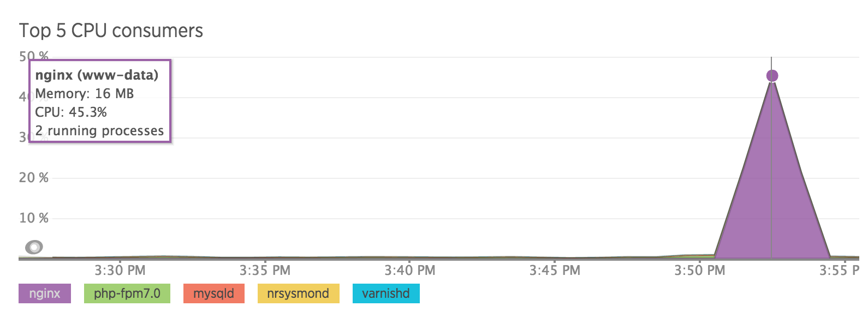The image size is (868, 312).
Task: Click the purple data point at peak
Action: pyautogui.click(x=772, y=76)
